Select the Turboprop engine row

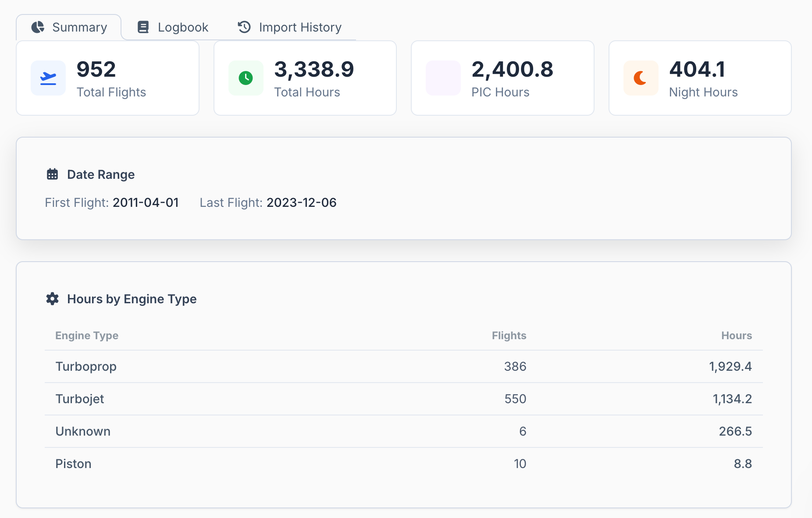click(403, 366)
